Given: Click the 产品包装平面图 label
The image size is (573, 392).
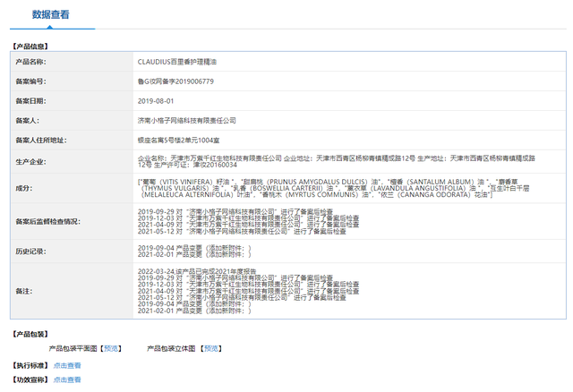Looking at the screenshot, I should coord(73,348).
